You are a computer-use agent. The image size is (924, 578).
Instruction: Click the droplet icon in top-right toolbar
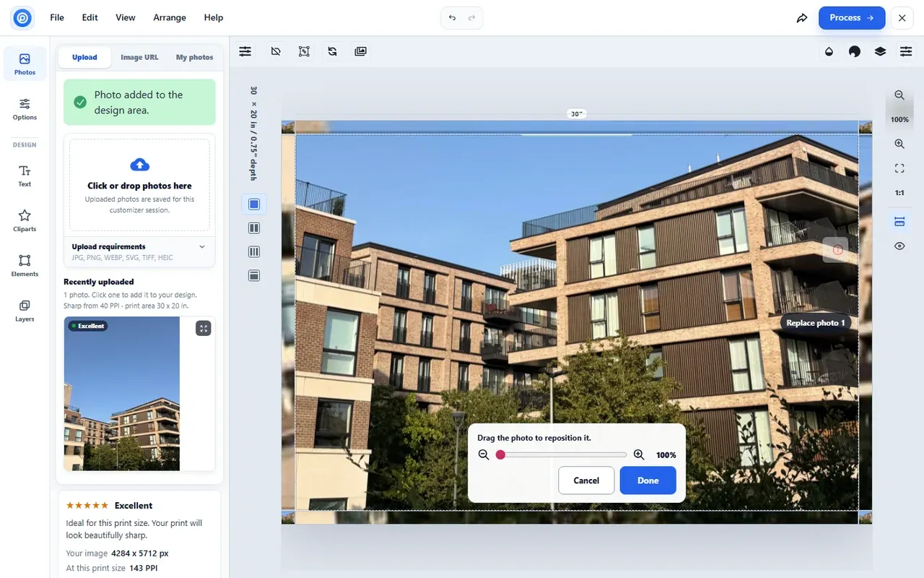click(829, 51)
